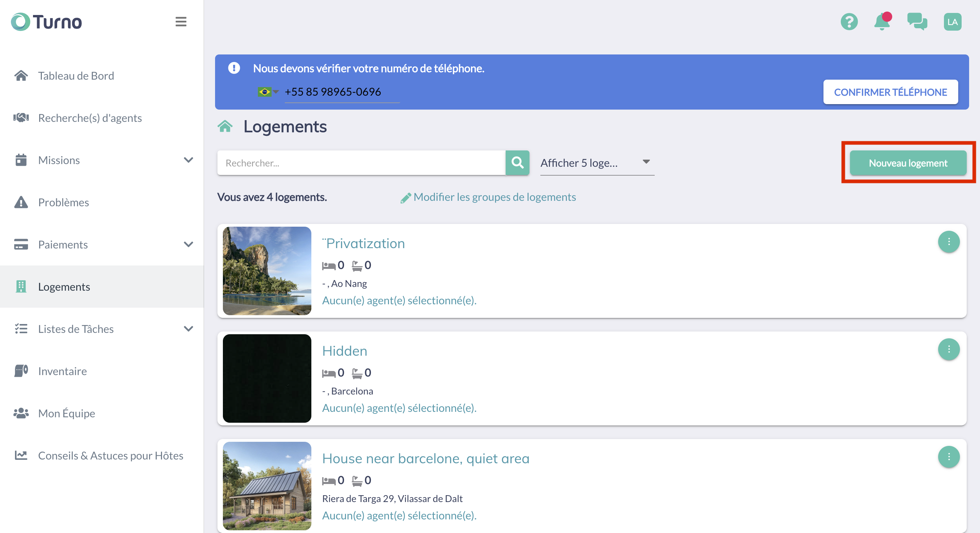Open Conseils & Astuces pour Hôtes
980x533 pixels.
tap(110, 455)
